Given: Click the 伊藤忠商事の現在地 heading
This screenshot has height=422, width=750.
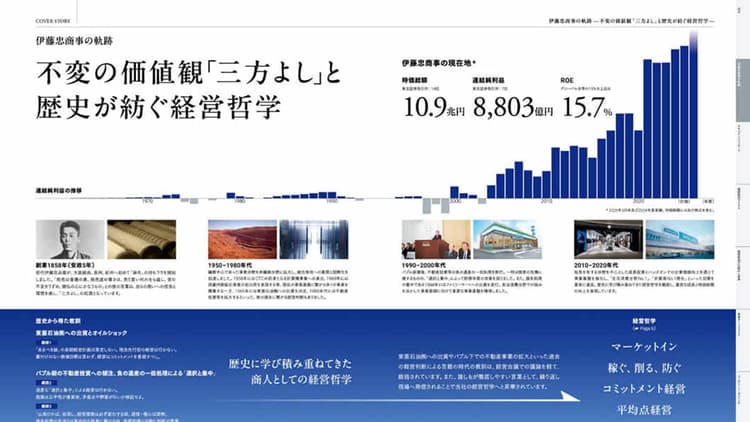Looking at the screenshot, I should (439, 63).
